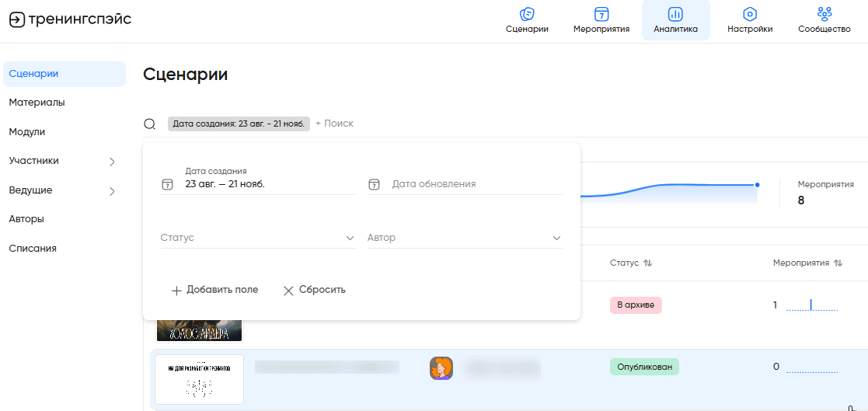The height and width of the screenshot is (411, 868).
Task: Click the search magnifier icon
Action: tap(149, 124)
